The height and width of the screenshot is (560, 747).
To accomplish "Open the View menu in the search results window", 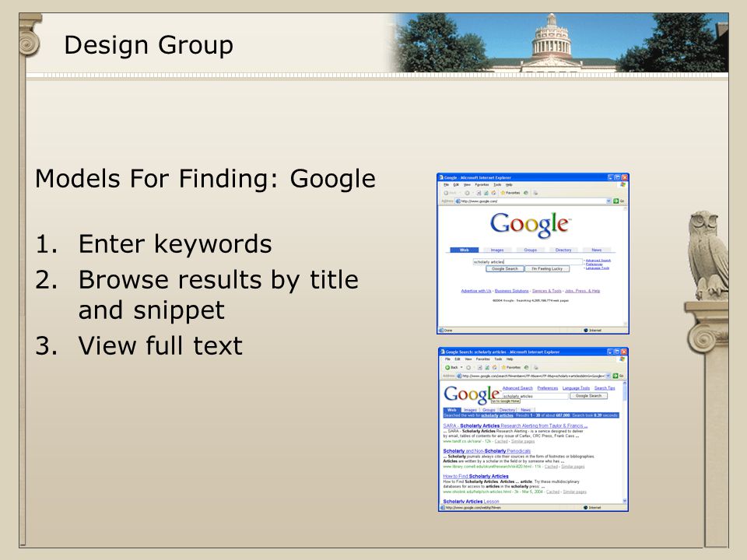I will (468, 359).
